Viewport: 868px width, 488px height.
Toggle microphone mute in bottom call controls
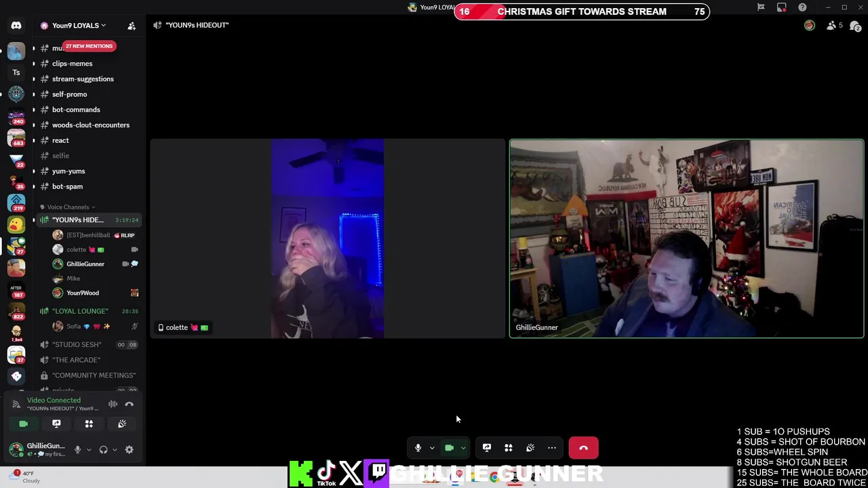418,447
